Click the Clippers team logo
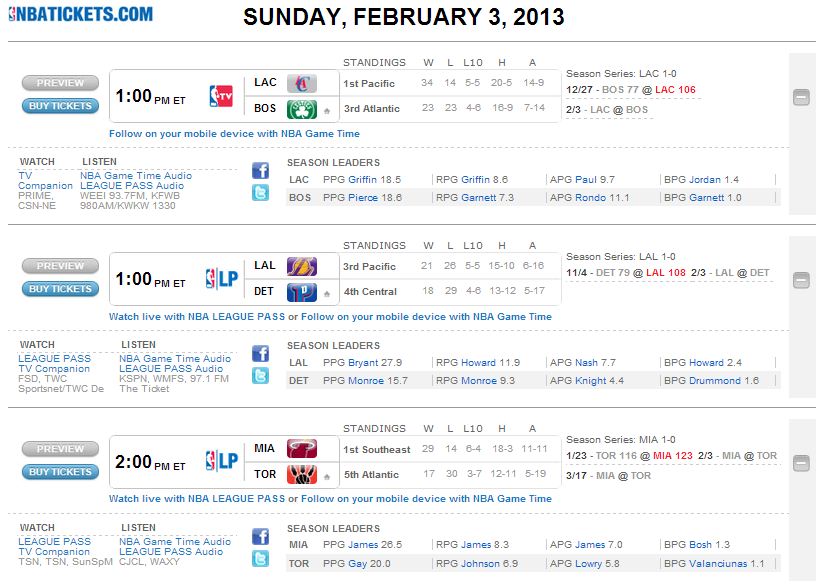 [301, 83]
